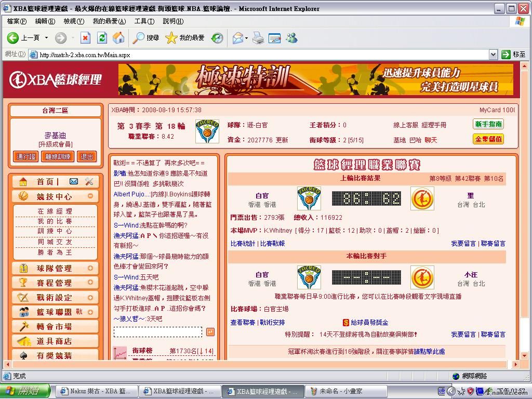The height and width of the screenshot is (399, 532).
Task: Go to the IE Home page icon
Action: click(118, 37)
